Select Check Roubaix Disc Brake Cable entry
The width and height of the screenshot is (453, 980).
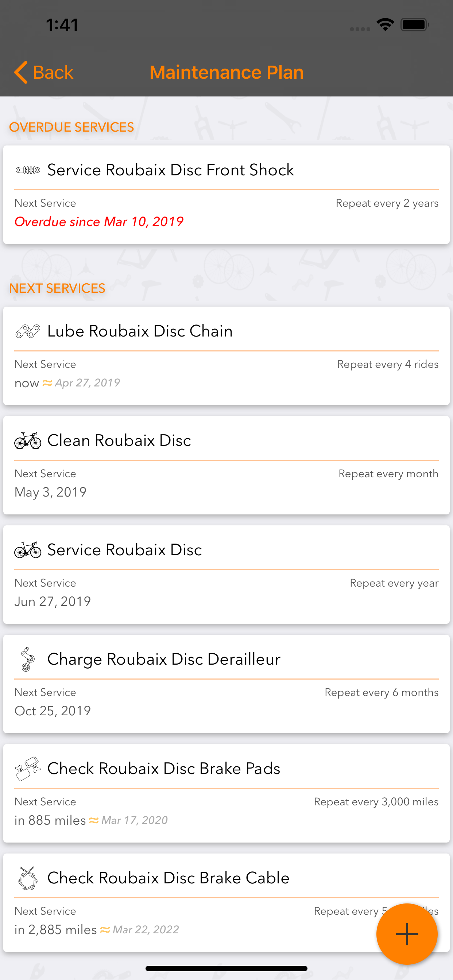(226, 903)
